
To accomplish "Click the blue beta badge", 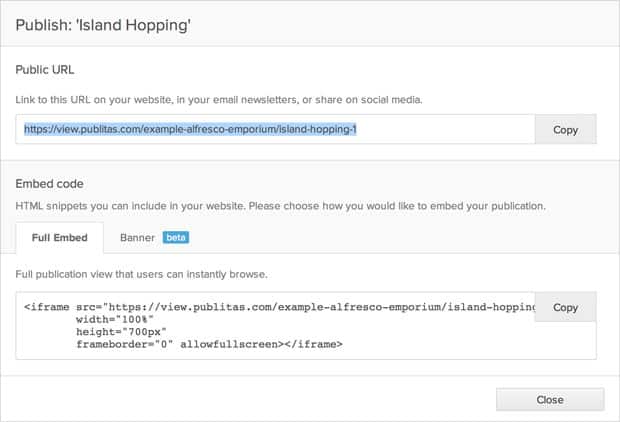I will coord(175,238).
